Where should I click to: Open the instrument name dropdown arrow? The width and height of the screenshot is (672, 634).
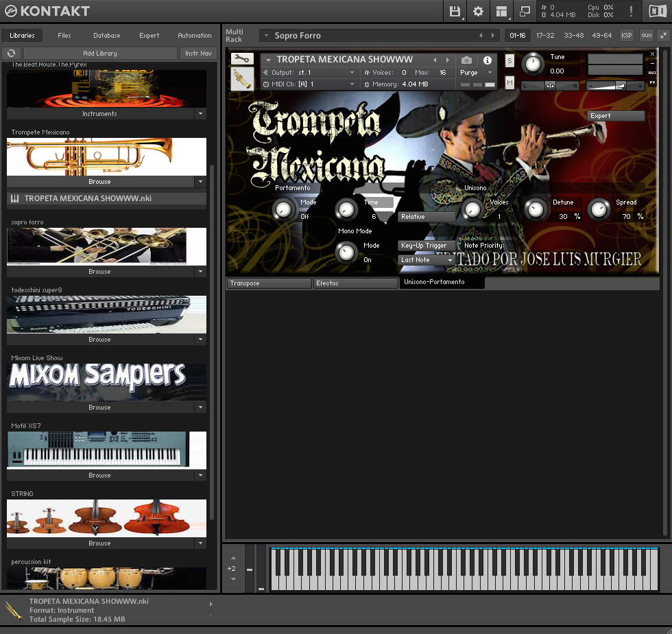(x=268, y=60)
